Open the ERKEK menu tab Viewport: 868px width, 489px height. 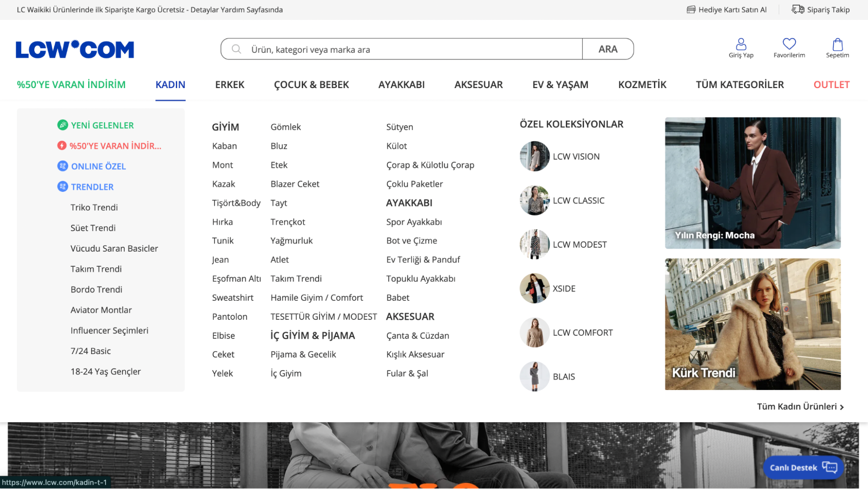tap(230, 85)
